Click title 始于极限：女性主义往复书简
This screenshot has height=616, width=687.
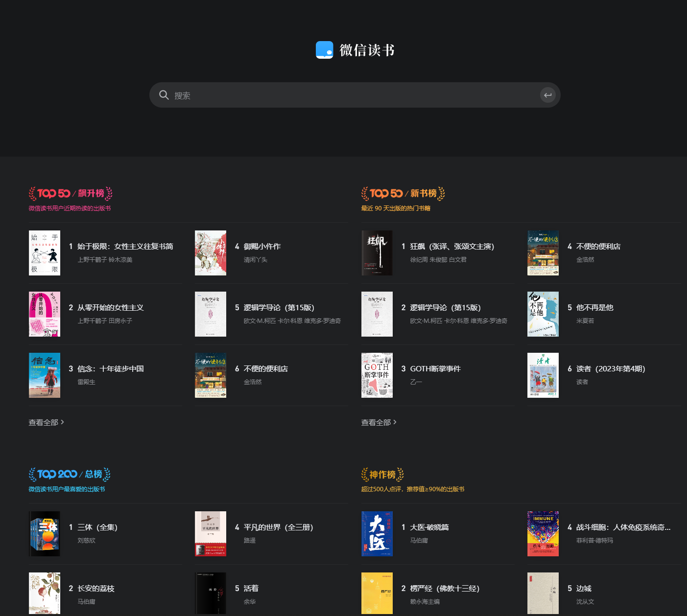coord(125,246)
